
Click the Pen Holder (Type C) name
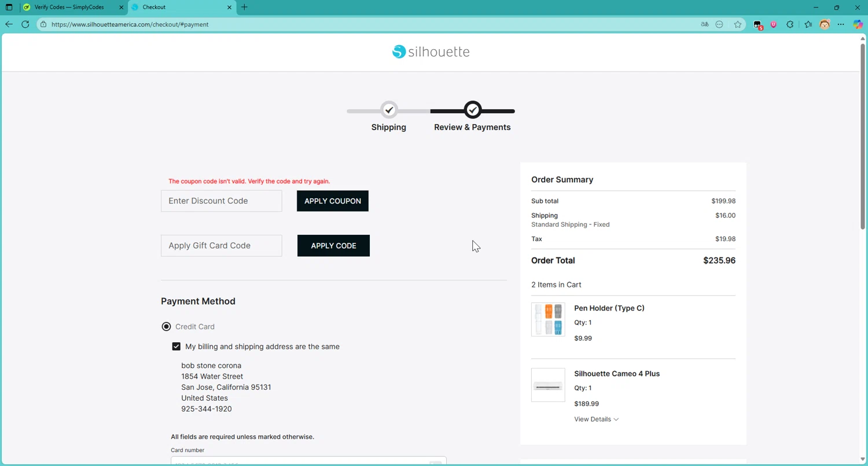point(609,308)
